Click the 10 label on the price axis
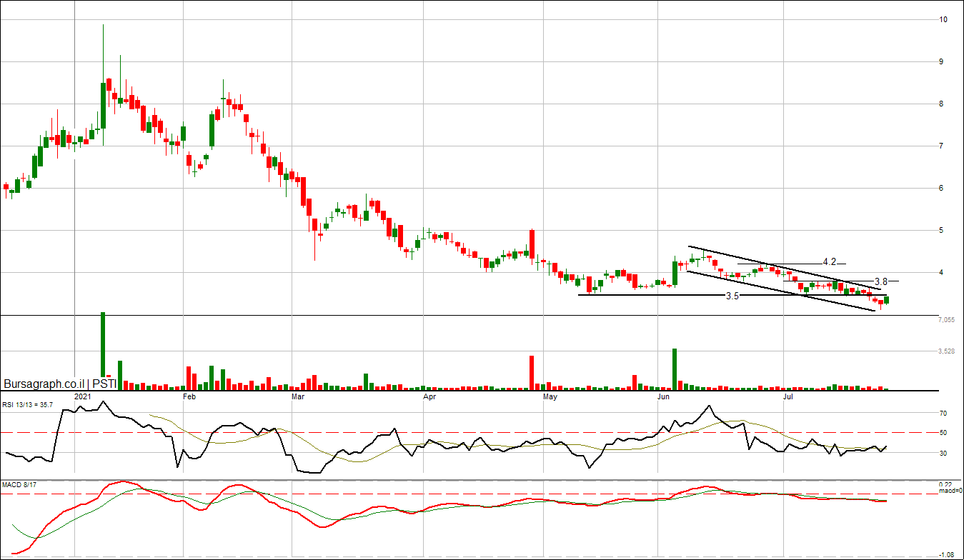The width and height of the screenshot is (964, 560). (x=943, y=20)
